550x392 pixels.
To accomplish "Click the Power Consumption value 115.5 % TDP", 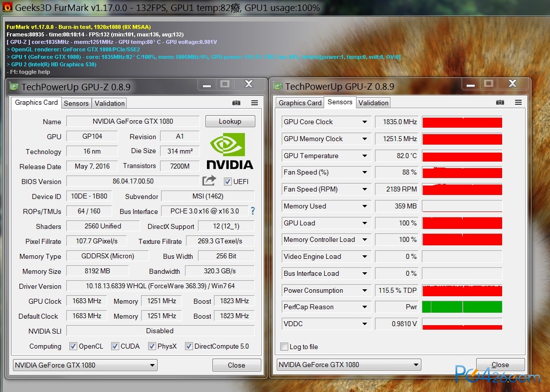I will tap(397, 290).
